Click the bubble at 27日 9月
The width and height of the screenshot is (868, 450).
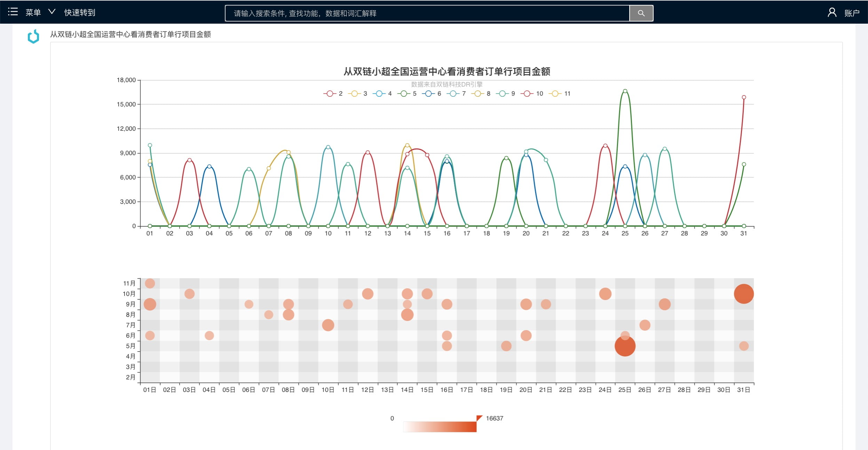point(664,304)
